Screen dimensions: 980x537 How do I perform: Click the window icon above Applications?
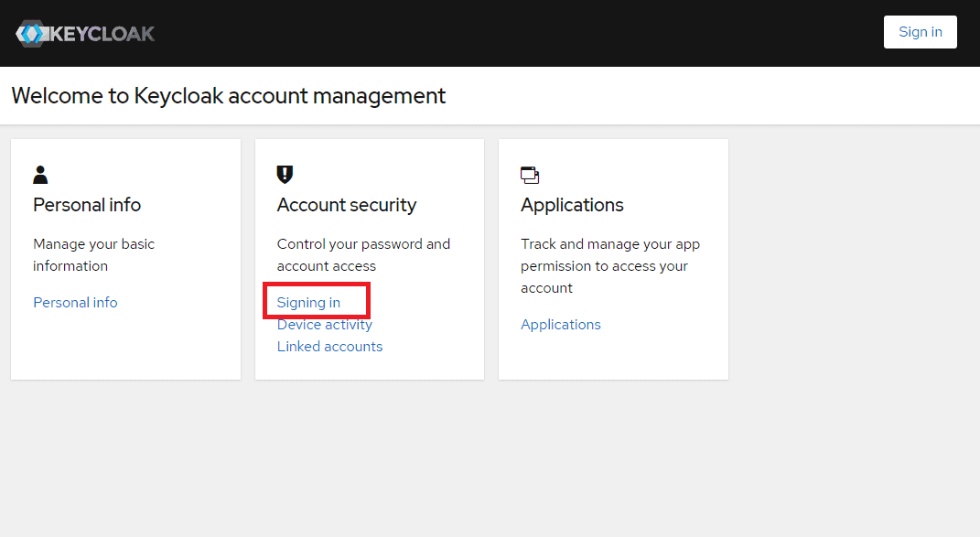530,175
